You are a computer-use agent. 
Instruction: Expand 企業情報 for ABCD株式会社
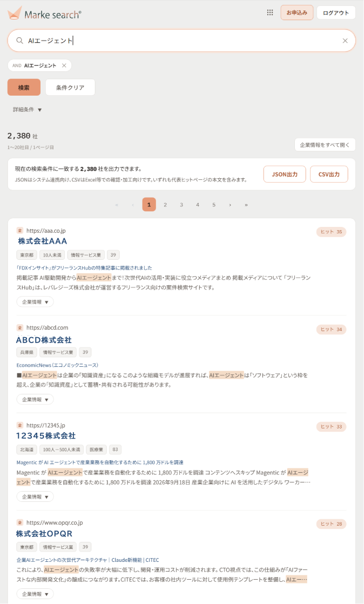coord(35,399)
